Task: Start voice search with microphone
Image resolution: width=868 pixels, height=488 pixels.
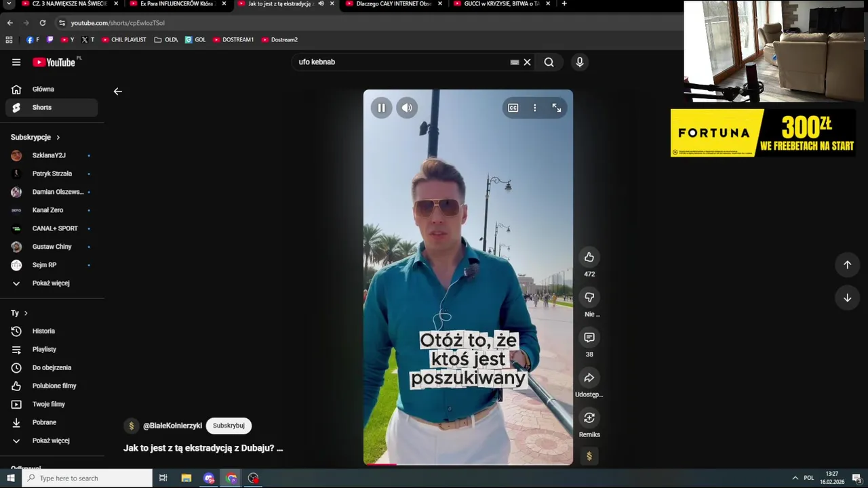Action: point(579,62)
